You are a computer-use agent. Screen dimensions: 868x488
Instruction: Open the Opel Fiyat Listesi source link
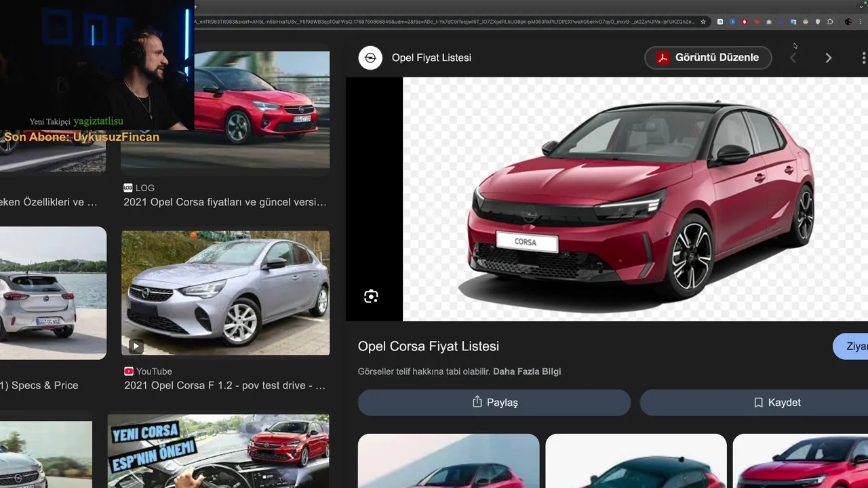[x=431, y=58]
